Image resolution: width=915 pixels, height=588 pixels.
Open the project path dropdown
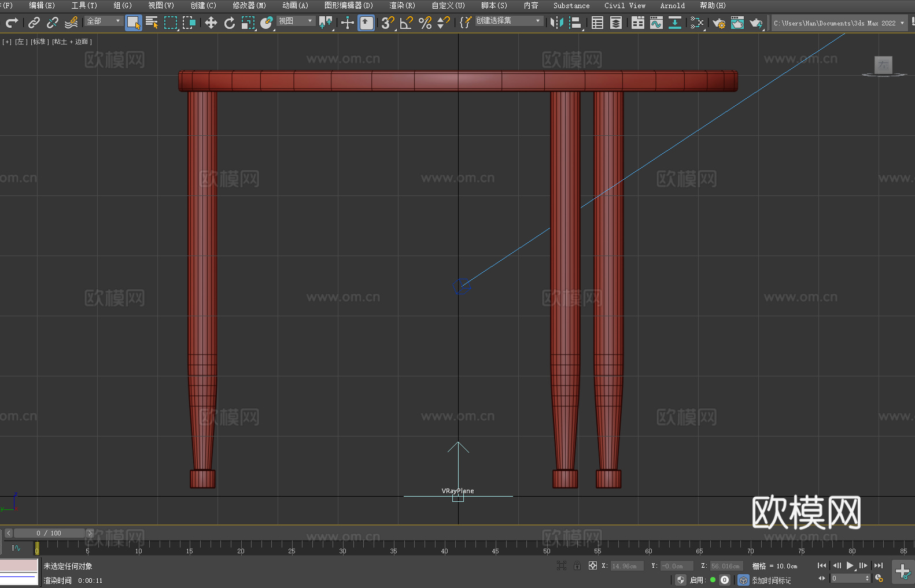(x=839, y=23)
